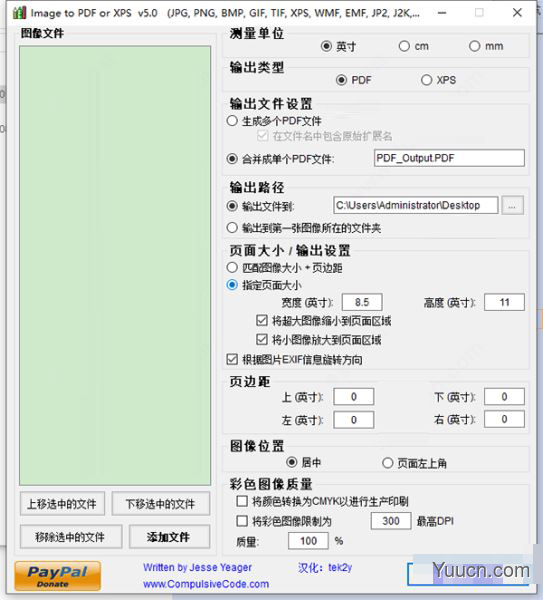
Task: Click the 右 margin field
Action: (x=504, y=419)
